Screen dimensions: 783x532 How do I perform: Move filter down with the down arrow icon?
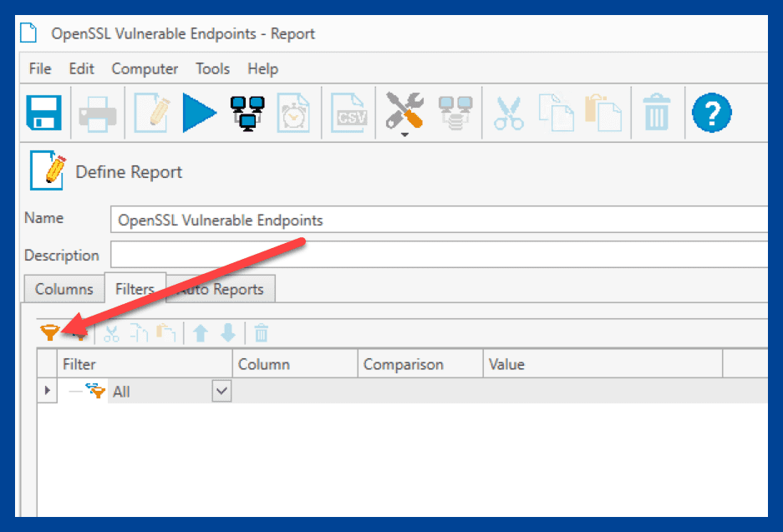click(228, 333)
